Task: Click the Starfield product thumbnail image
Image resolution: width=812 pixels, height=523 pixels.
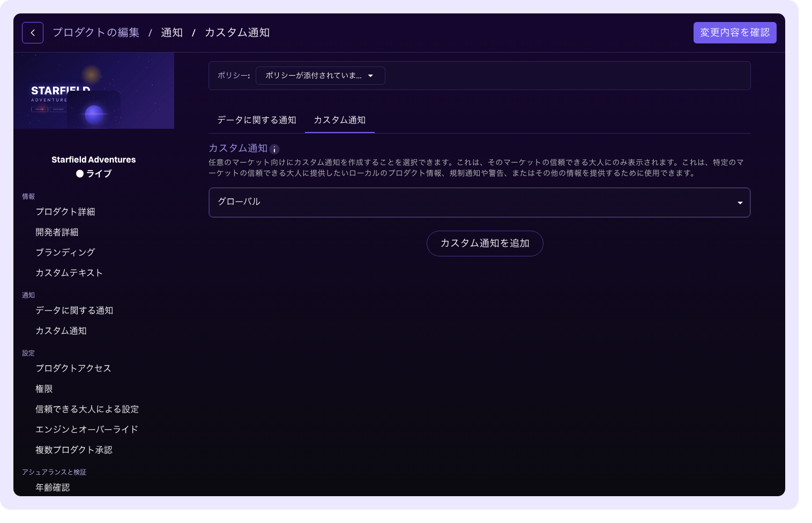Action: (x=94, y=91)
